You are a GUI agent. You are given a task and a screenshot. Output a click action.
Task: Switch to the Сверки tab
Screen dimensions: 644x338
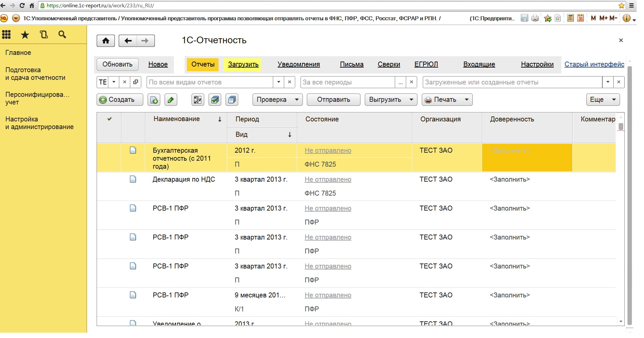click(x=389, y=64)
